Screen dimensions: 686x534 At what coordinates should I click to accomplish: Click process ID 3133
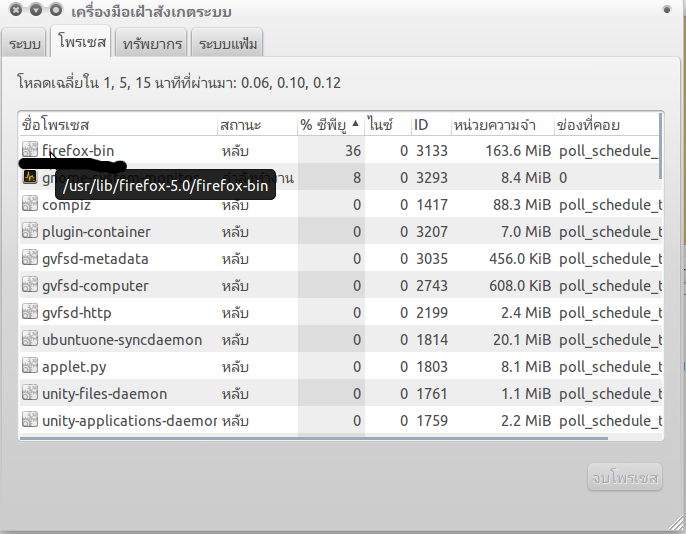click(432, 151)
